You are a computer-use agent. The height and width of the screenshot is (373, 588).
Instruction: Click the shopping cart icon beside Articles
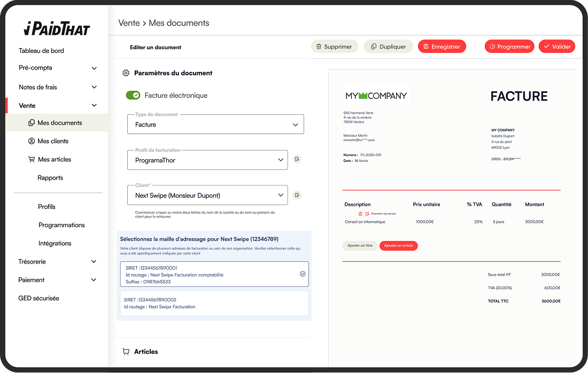click(x=126, y=352)
